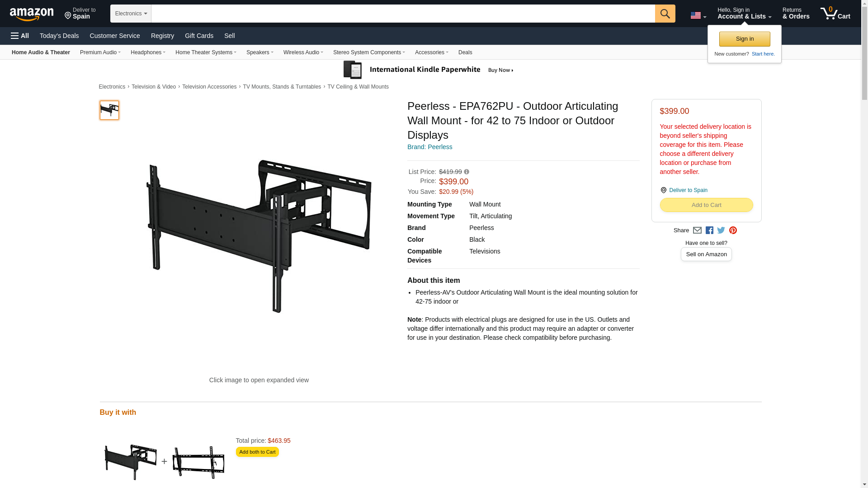
Task: Expand the US flag language selector
Action: [698, 16]
